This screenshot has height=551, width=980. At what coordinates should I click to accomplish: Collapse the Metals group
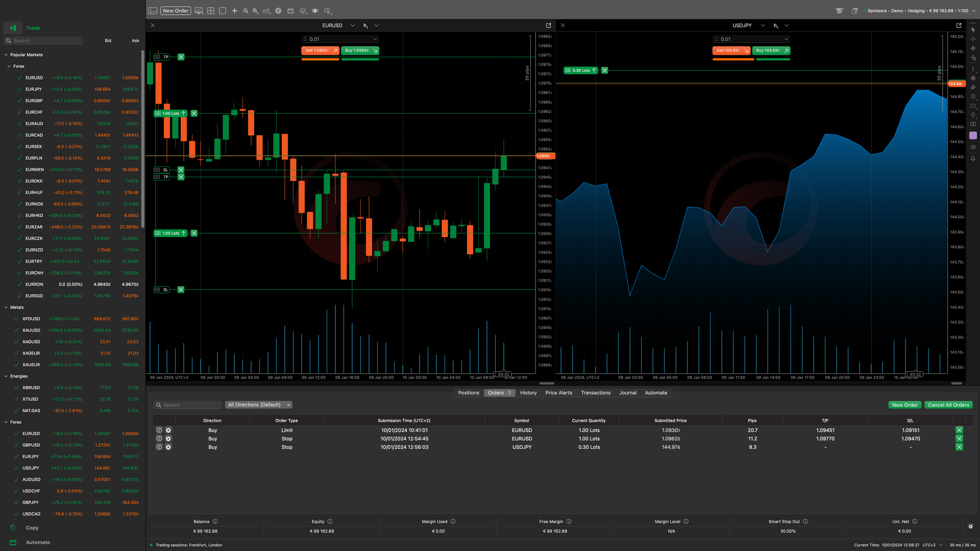(x=6, y=308)
